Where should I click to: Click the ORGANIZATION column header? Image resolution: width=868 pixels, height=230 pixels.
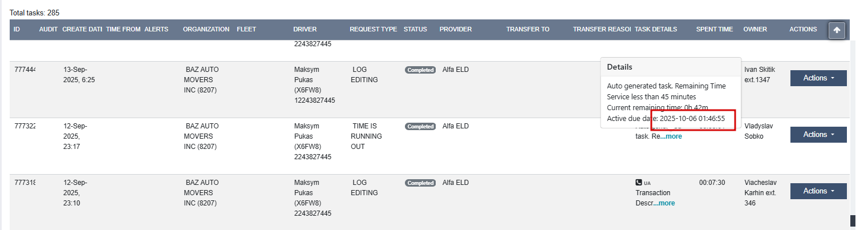click(206, 29)
